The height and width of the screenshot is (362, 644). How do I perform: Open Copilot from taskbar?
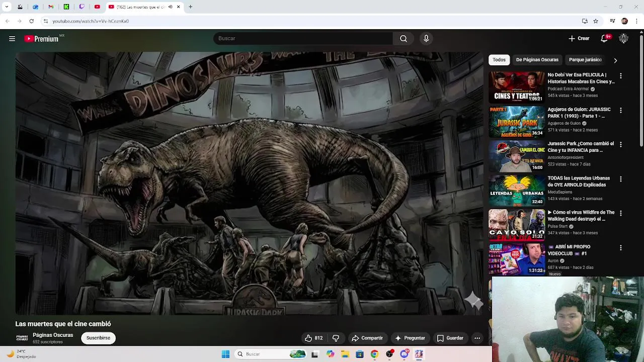coord(330,354)
